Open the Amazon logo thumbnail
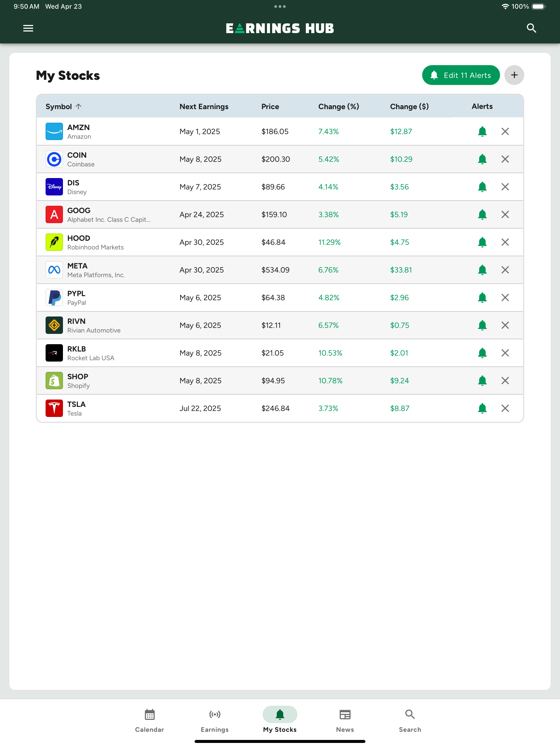560x747 pixels. click(54, 131)
